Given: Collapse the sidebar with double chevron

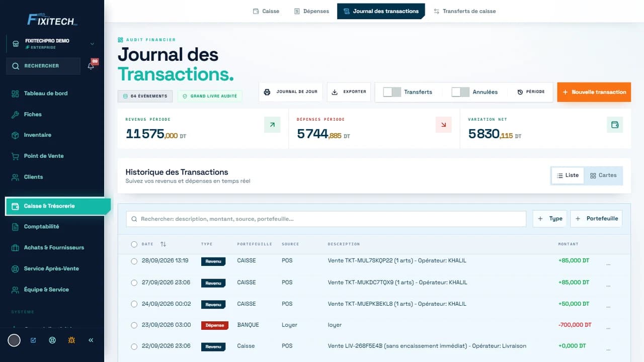Looking at the screenshot, I should coord(91,340).
